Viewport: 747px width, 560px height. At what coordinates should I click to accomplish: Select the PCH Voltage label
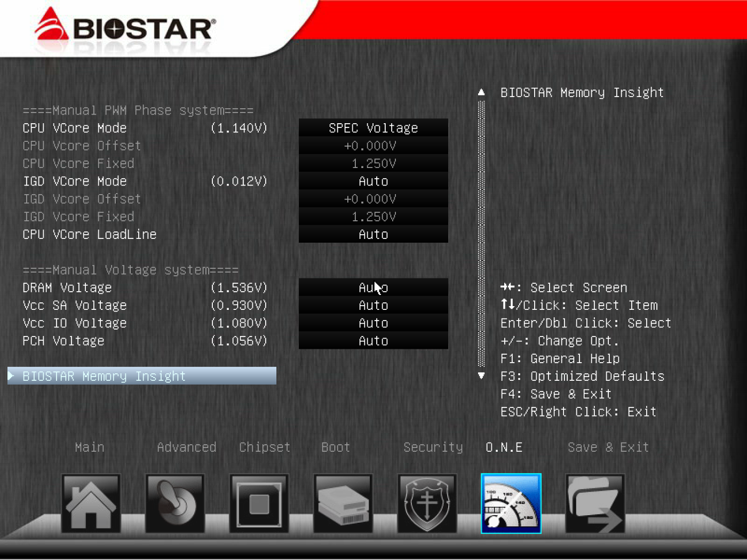(63, 340)
